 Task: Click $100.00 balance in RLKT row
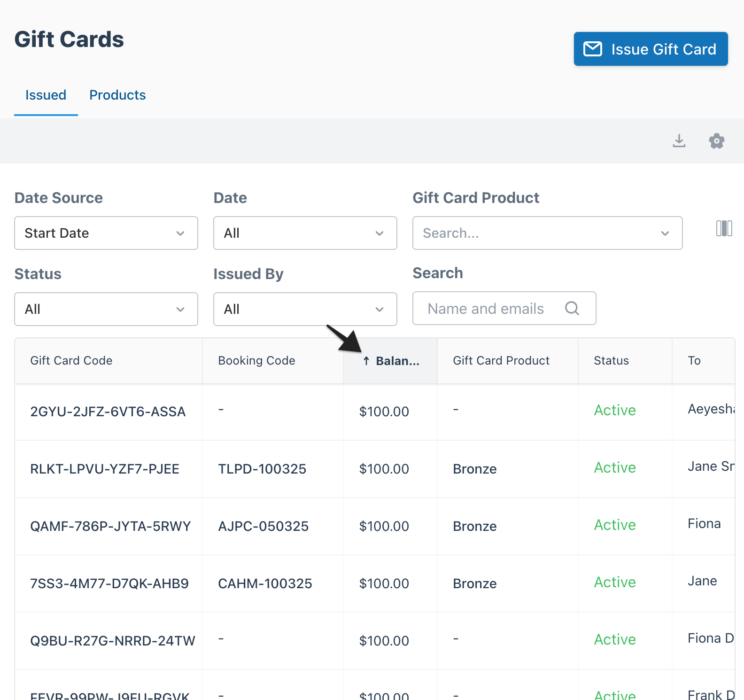tap(384, 469)
